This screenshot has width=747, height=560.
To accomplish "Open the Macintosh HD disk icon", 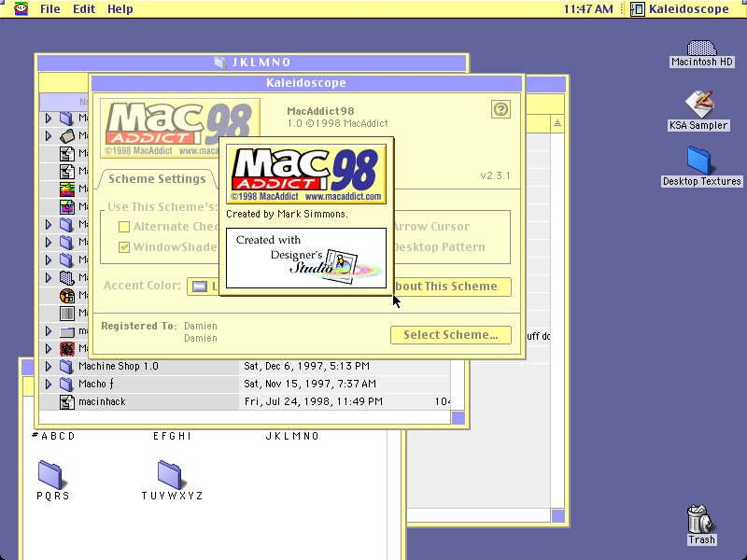I will click(x=701, y=48).
